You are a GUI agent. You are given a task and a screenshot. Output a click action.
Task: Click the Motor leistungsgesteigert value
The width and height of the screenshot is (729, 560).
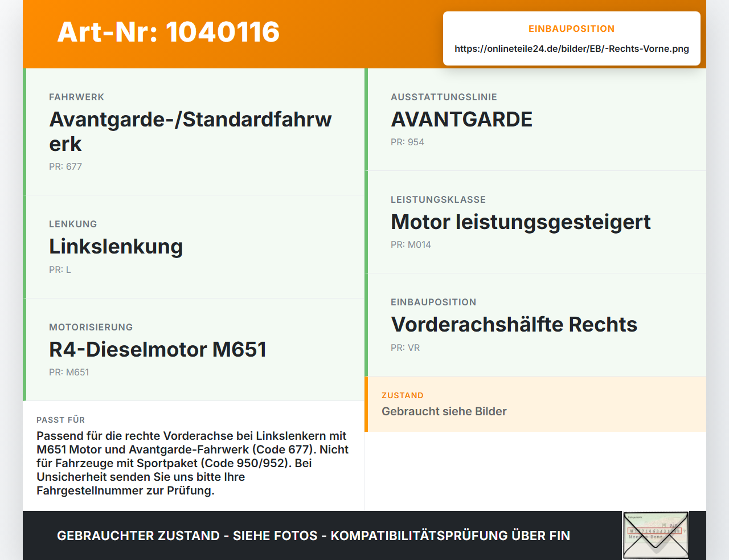[521, 222]
